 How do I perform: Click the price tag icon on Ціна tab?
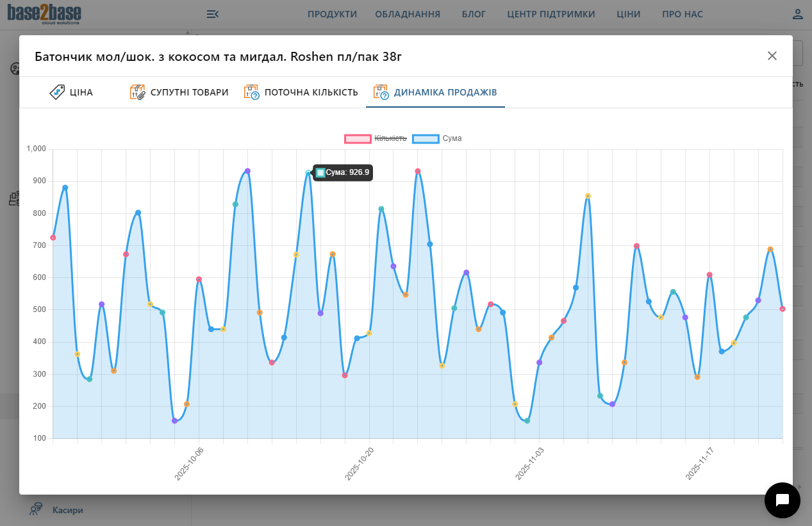tap(57, 92)
